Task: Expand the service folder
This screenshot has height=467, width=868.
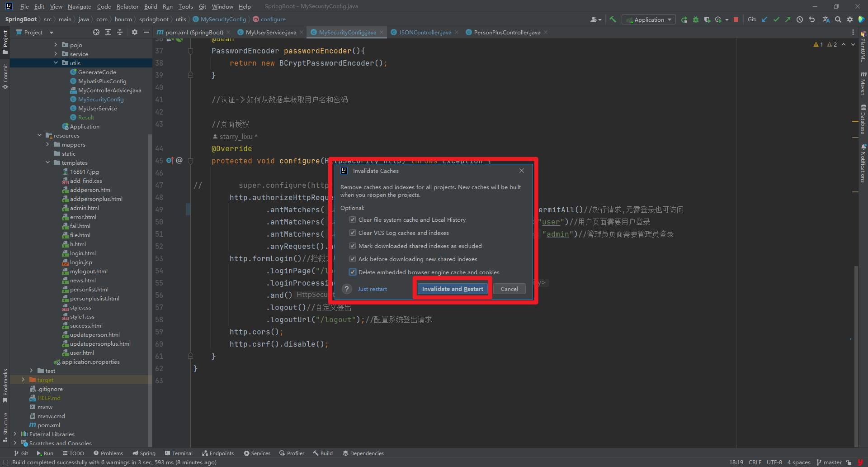Action: click(56, 54)
